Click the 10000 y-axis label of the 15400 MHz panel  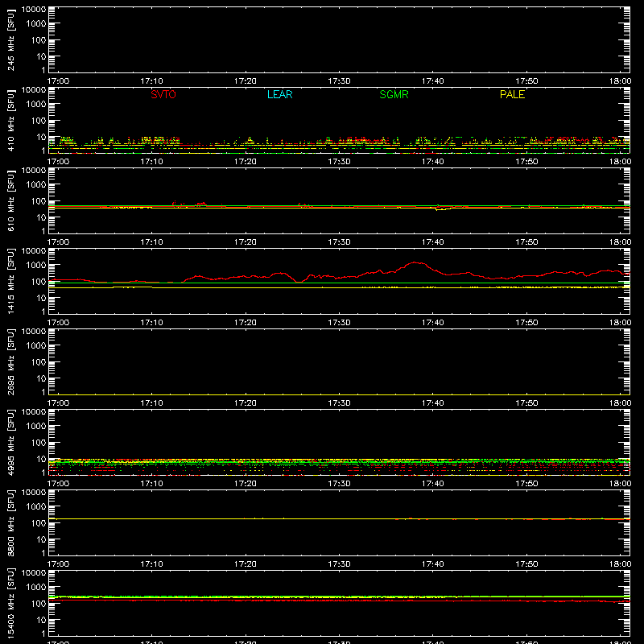click(x=34, y=573)
